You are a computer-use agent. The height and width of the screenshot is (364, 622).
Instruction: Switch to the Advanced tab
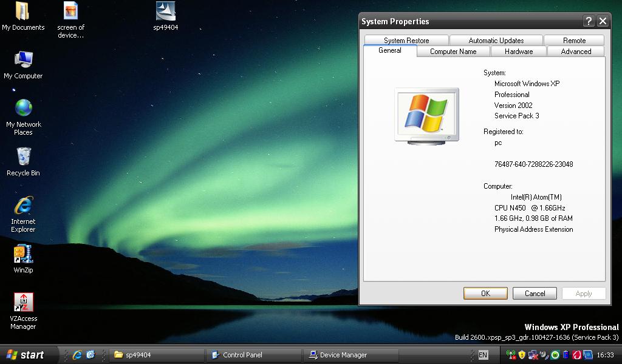(576, 52)
